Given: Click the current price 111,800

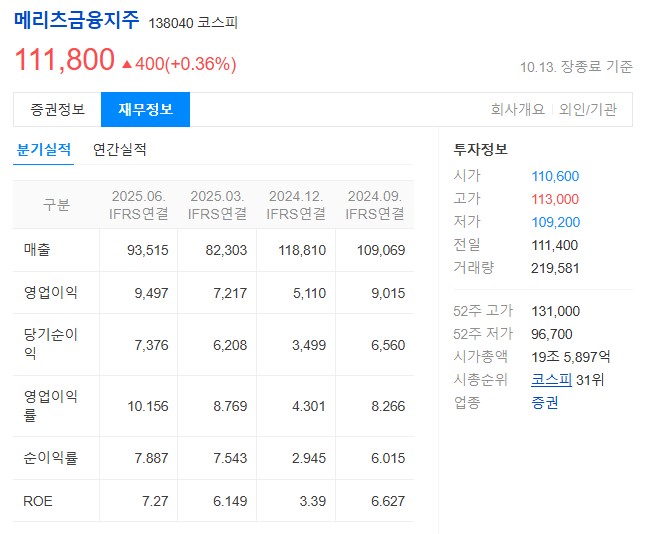Looking at the screenshot, I should click(65, 60).
